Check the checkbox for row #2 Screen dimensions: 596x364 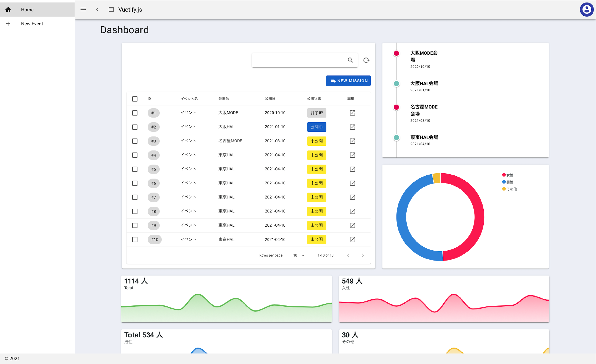tap(135, 127)
